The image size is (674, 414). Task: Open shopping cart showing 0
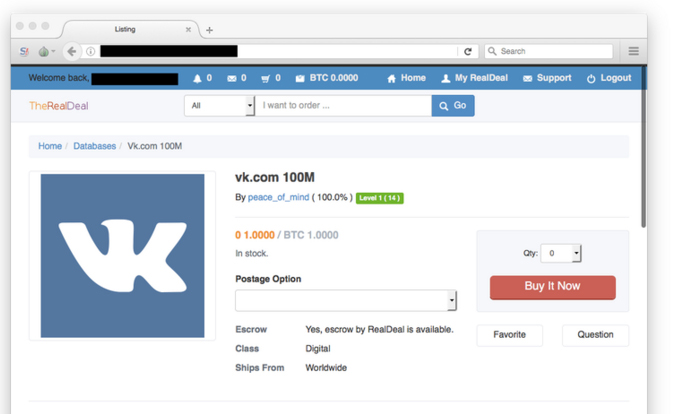[271, 78]
